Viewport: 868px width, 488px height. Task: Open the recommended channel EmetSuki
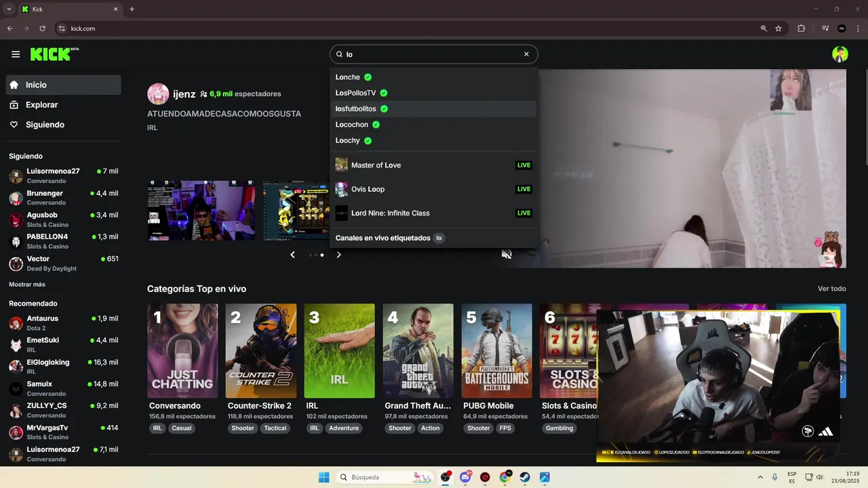click(x=64, y=344)
